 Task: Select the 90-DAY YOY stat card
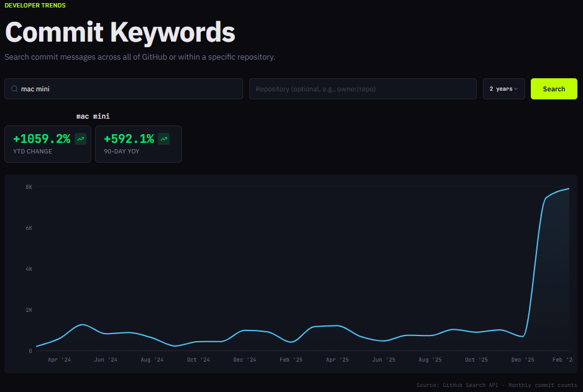139,144
